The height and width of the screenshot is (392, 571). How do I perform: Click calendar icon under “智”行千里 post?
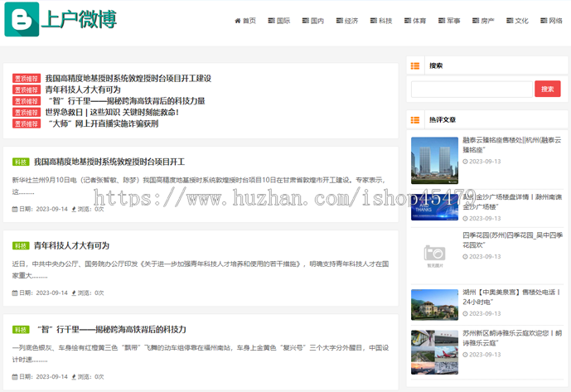pyautogui.click(x=15, y=377)
